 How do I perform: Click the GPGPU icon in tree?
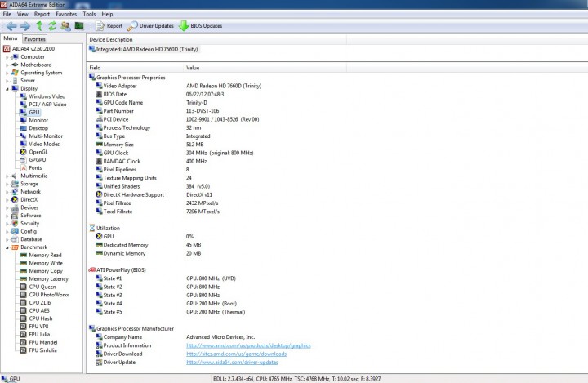coord(23,160)
